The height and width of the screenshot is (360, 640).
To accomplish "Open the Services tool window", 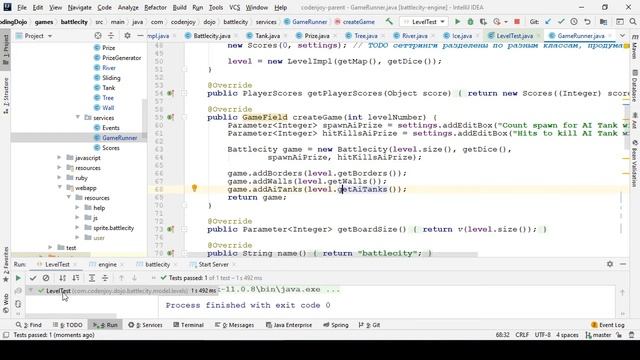I will (x=145, y=325).
